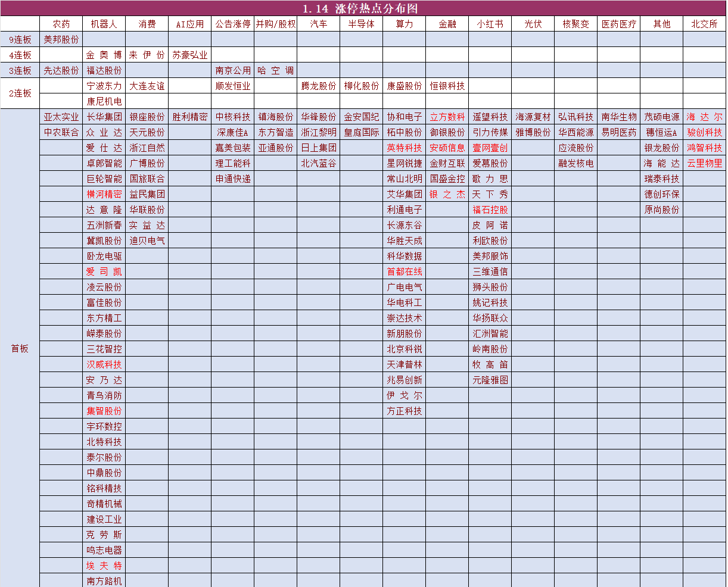This screenshot has width=728, height=587.
Task: Select the AI应用 column header
Action: [x=190, y=24]
